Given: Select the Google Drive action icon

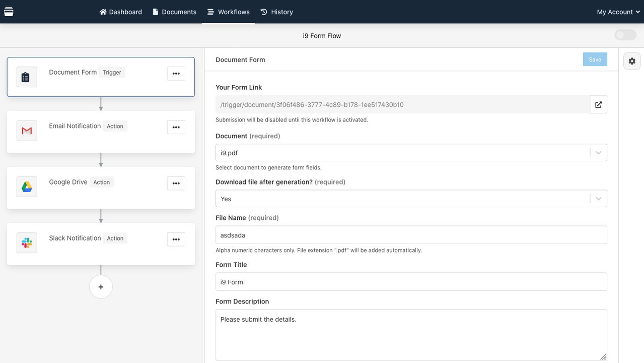Looking at the screenshot, I should 27,187.
